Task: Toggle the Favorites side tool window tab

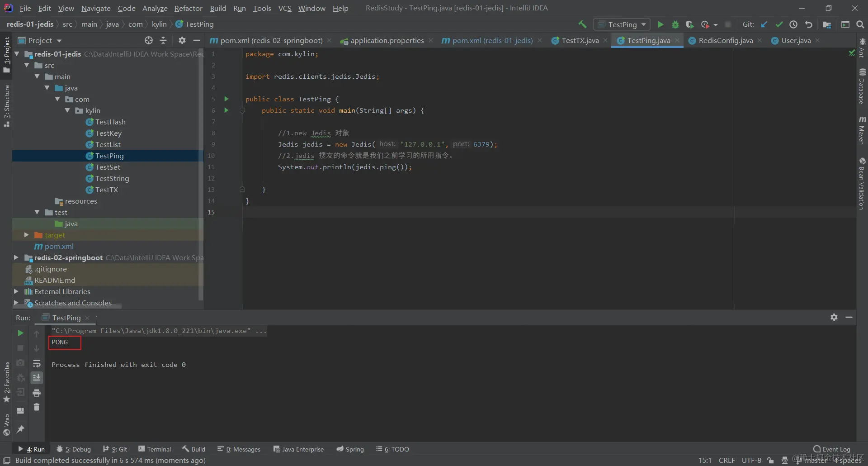Action: pyautogui.click(x=6, y=382)
